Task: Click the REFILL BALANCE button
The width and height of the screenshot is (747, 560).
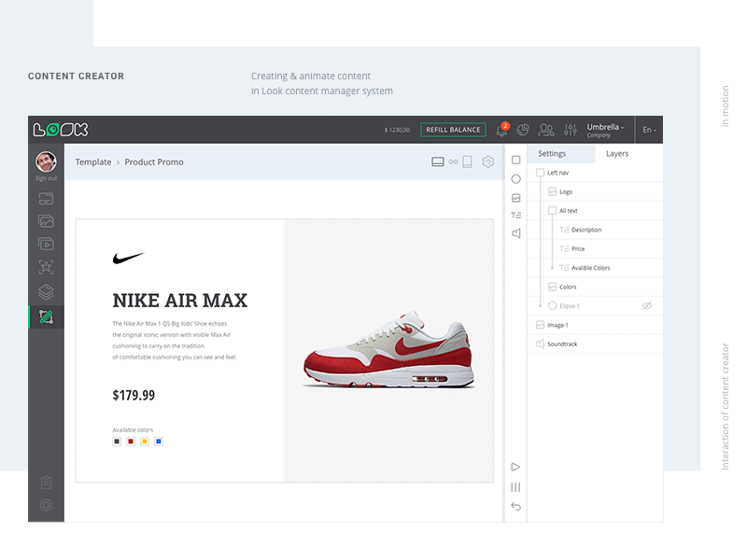Action: [x=453, y=129]
